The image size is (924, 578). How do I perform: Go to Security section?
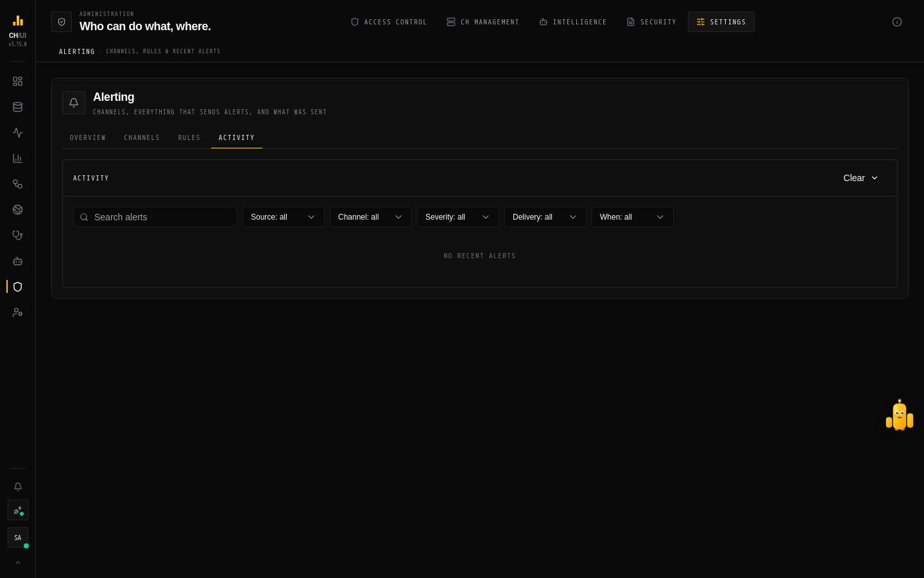[651, 22]
